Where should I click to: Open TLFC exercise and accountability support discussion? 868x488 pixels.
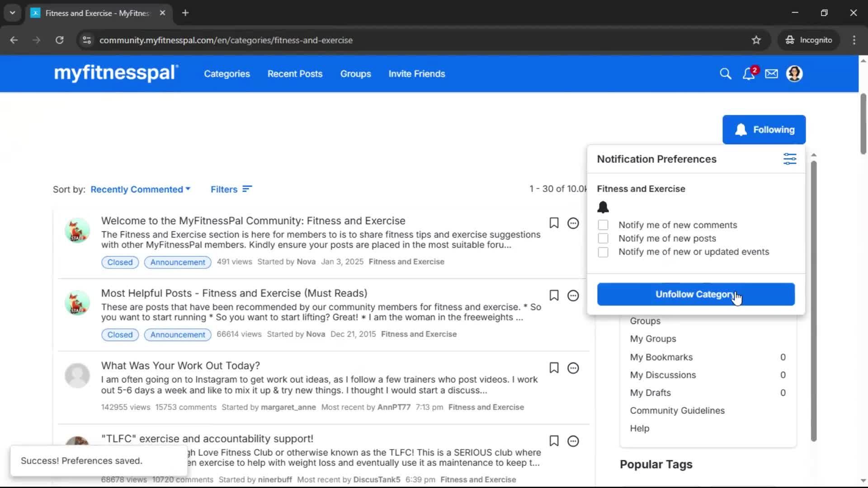tap(207, 439)
